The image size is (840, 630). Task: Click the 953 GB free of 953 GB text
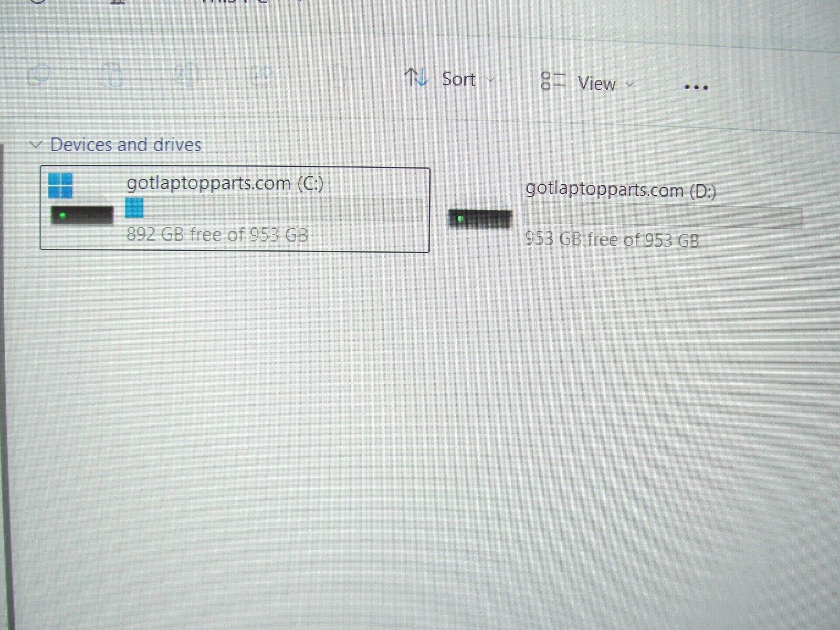tap(612, 240)
